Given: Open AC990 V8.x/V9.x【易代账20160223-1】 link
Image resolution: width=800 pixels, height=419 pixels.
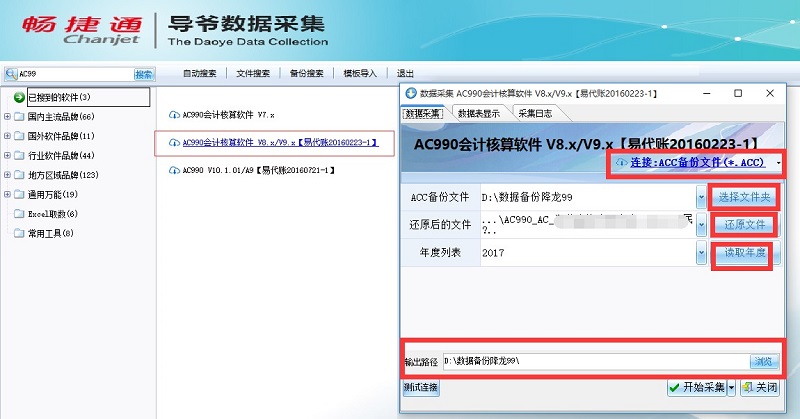Looking at the screenshot, I should [281, 142].
